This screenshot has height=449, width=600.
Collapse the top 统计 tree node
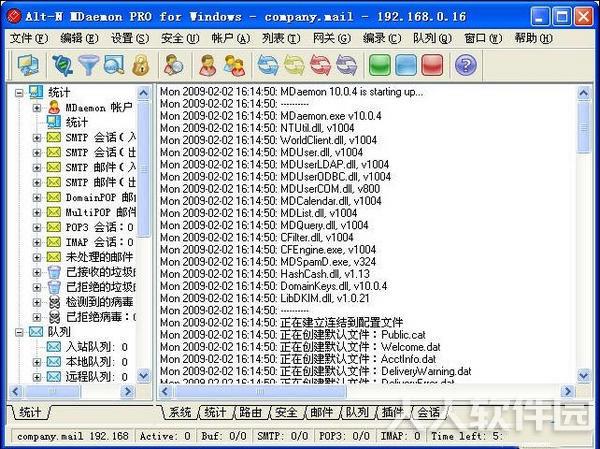19,93
